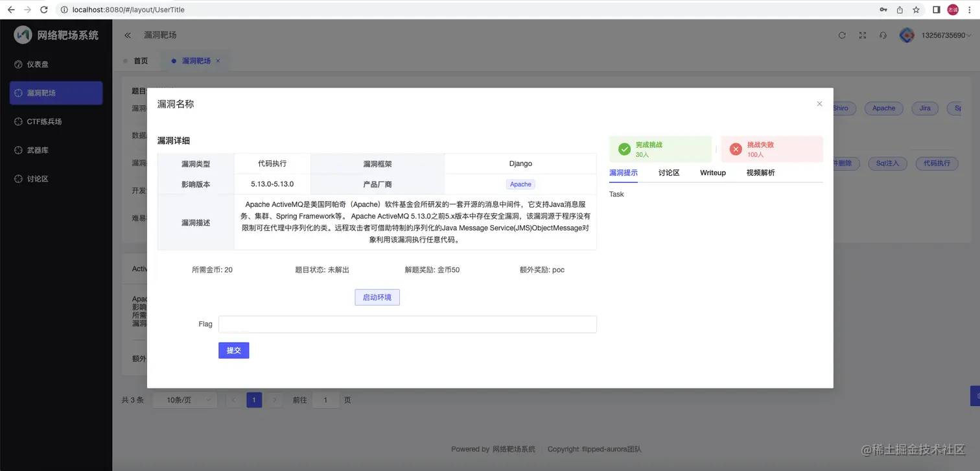Open the CTF练兵场 section
The height and width of the screenshot is (471, 980).
pos(42,121)
